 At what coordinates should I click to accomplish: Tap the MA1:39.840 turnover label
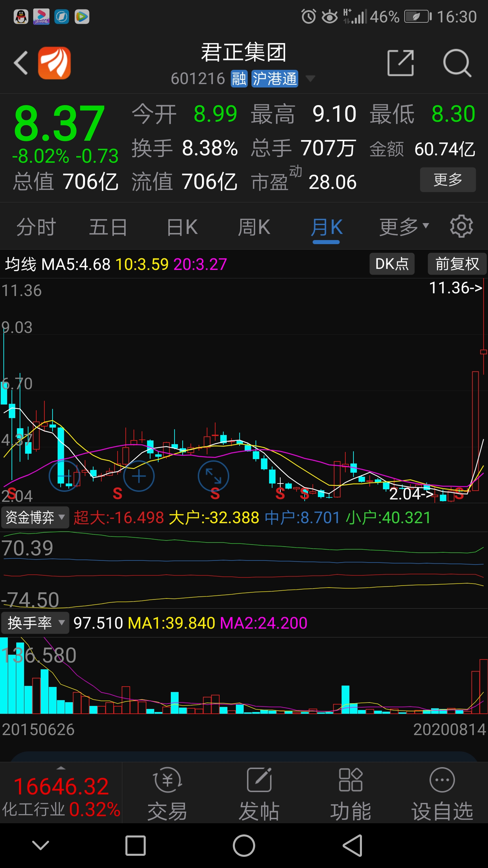171,623
